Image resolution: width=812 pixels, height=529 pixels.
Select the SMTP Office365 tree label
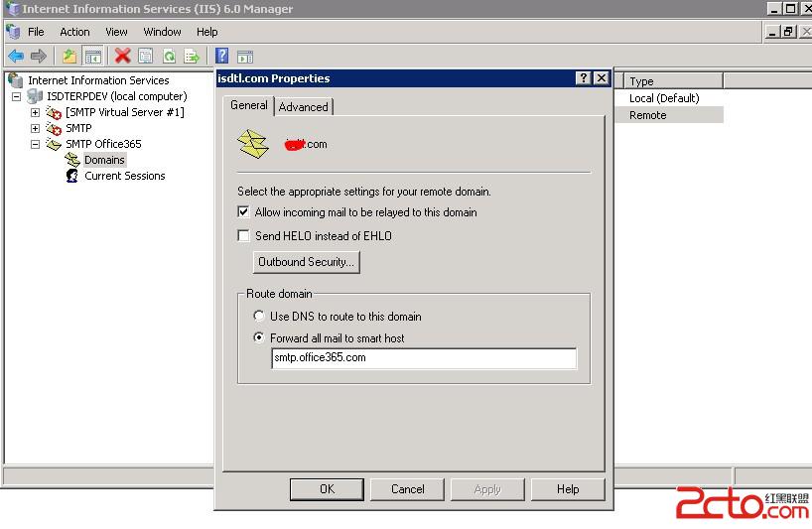coord(103,144)
